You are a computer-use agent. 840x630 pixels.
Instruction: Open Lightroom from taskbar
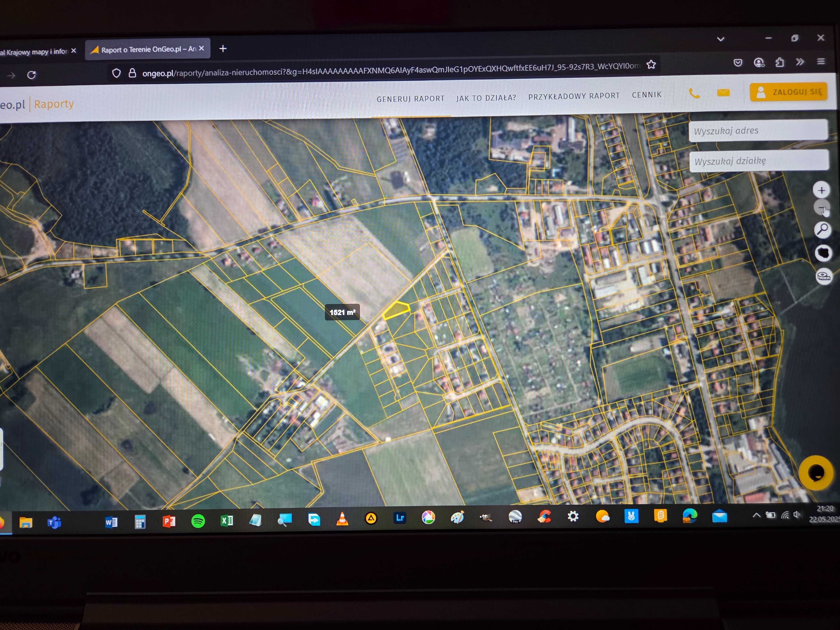(x=400, y=518)
